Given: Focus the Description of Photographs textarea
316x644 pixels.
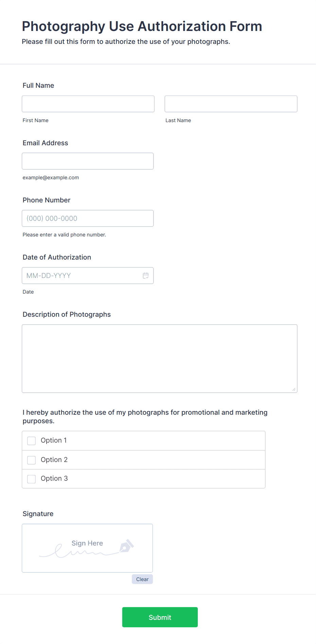Looking at the screenshot, I should point(160,359).
